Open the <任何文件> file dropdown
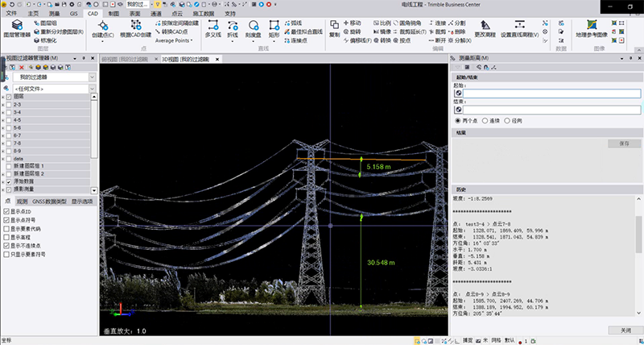This screenshot has width=644, height=345. coord(92,89)
